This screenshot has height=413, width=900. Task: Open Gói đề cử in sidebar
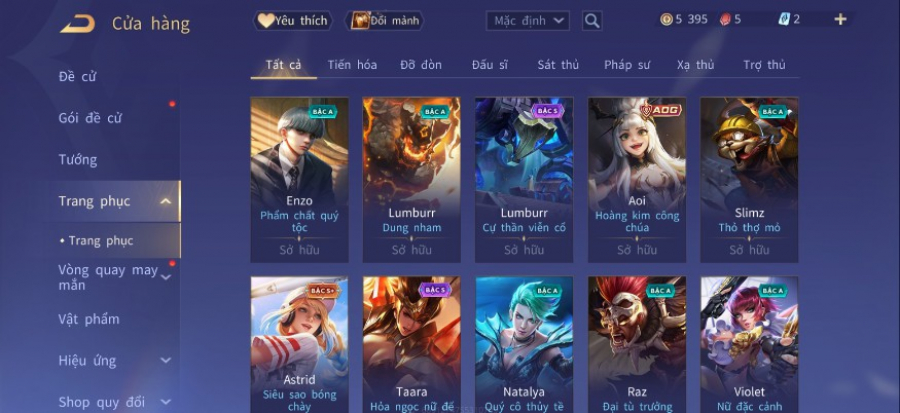[x=90, y=118]
